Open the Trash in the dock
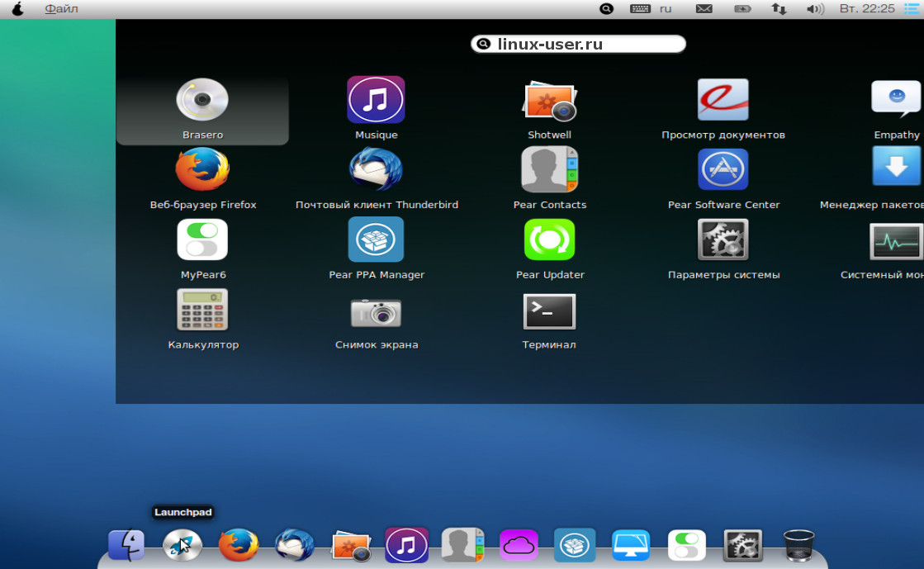Image resolution: width=924 pixels, height=569 pixels. coord(798,545)
